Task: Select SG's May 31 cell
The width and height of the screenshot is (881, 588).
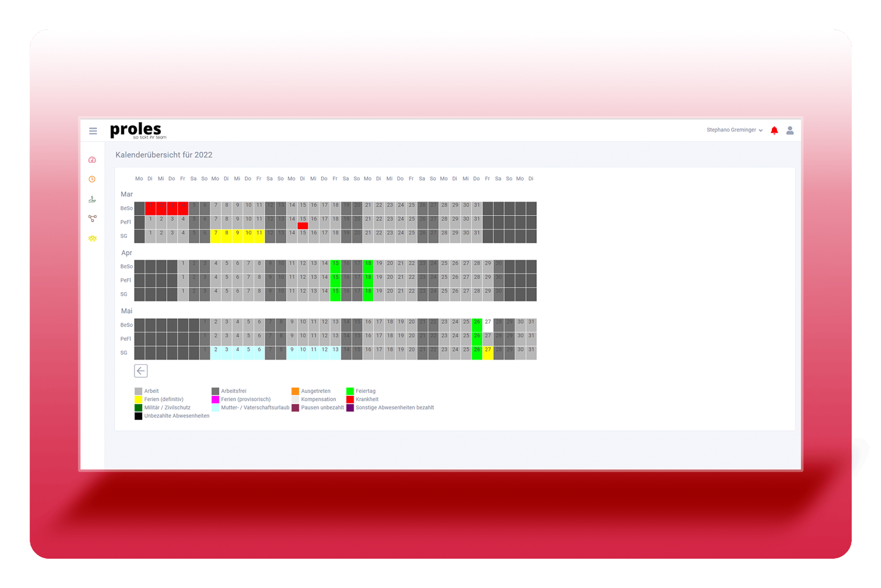Action: (x=532, y=353)
